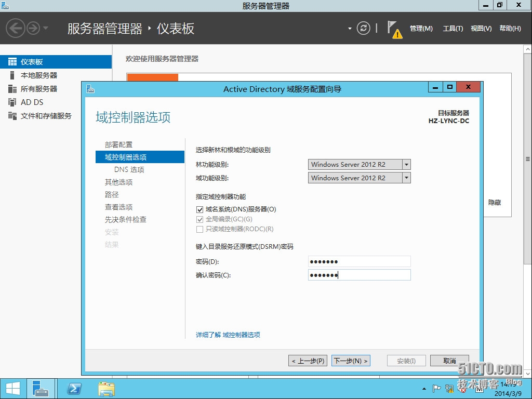Click Server Manager title bar app icon
532x399 pixels.
5,5
